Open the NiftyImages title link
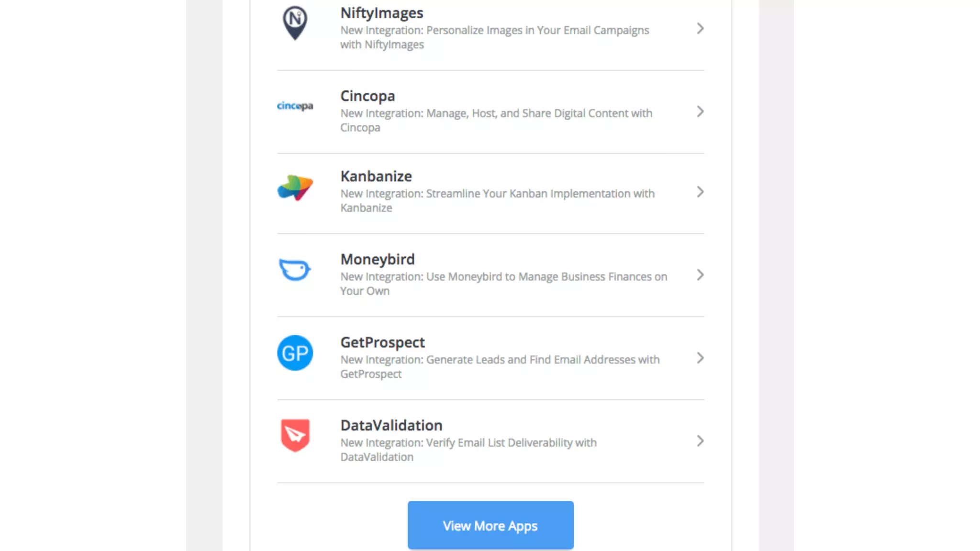Screen dimensions: 980x551 coord(381,13)
